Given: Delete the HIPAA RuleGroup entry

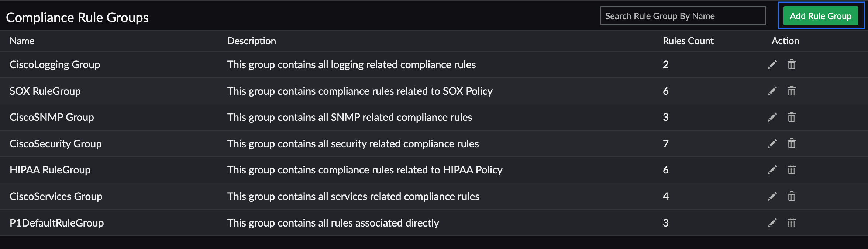Looking at the screenshot, I should pos(792,170).
